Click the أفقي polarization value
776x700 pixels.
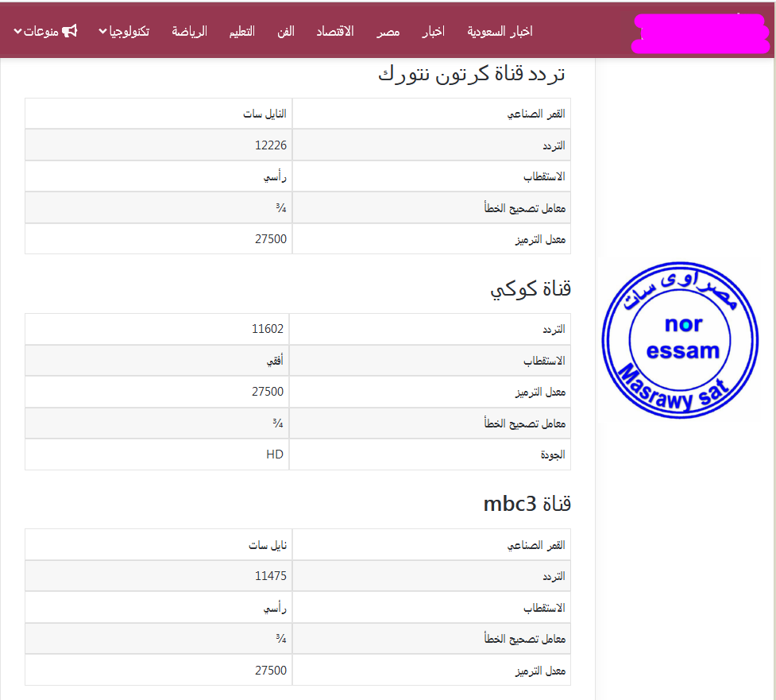click(x=275, y=361)
